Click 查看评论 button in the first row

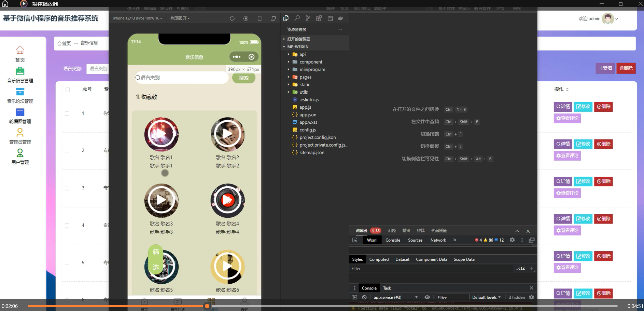(567, 118)
